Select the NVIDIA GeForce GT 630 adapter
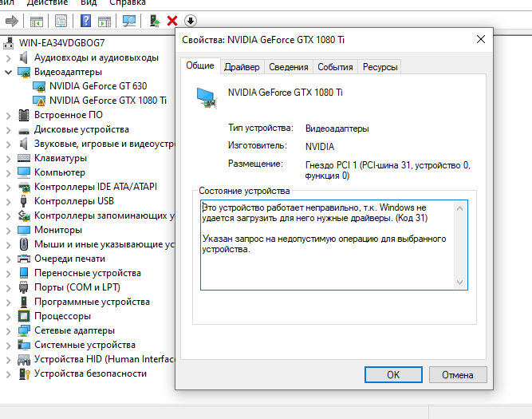The image size is (532, 419). click(98, 86)
